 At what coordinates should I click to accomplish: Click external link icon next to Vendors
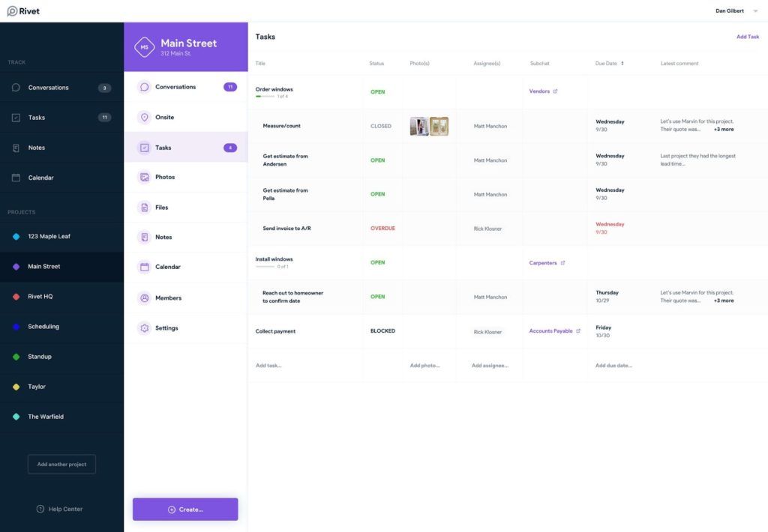coord(555,91)
